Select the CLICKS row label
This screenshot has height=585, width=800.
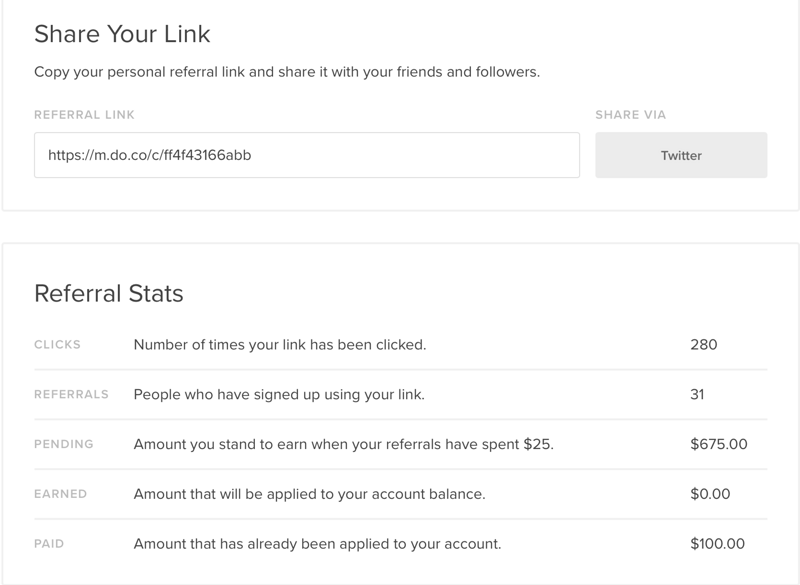(57, 345)
